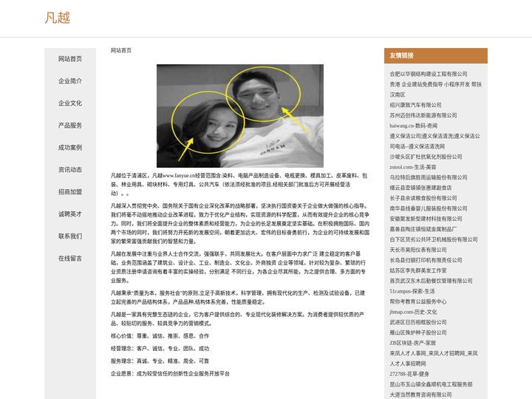The width and height of the screenshot is (532, 399).
Task: Open the 雁山区 种子股份公司 link
Action: tap(418, 332)
